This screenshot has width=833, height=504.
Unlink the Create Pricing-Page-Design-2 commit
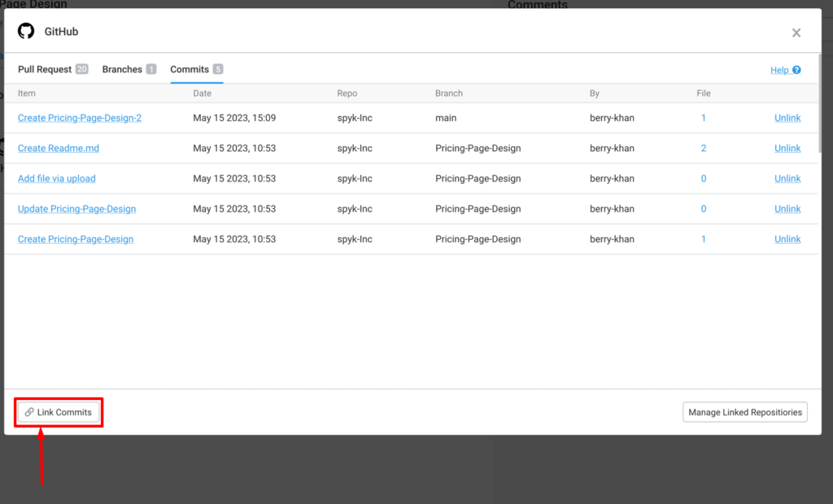(x=787, y=118)
